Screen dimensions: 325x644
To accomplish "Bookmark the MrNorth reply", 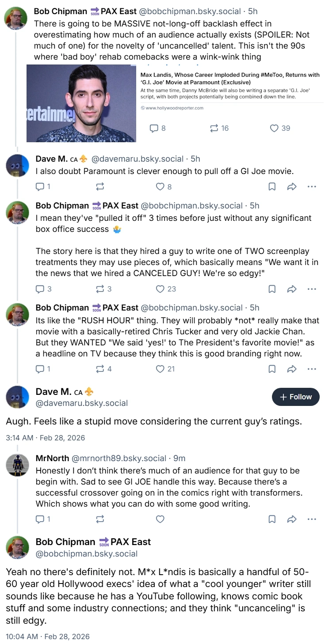I will [x=272, y=519].
